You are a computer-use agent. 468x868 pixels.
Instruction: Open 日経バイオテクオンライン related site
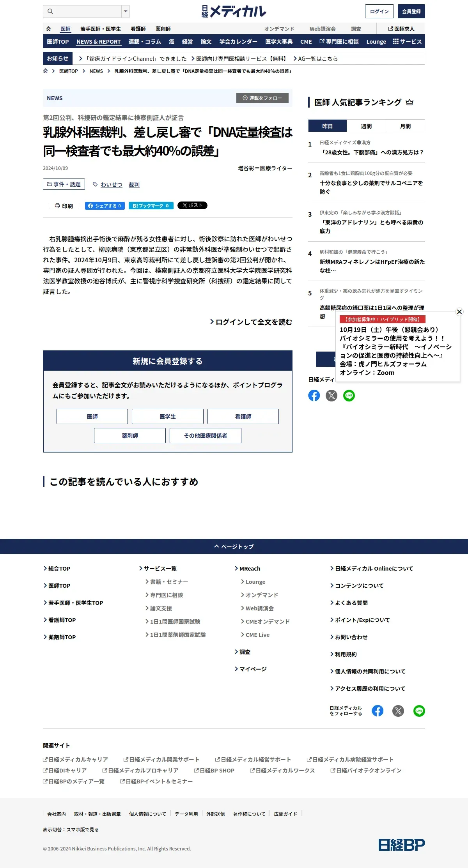click(x=366, y=771)
